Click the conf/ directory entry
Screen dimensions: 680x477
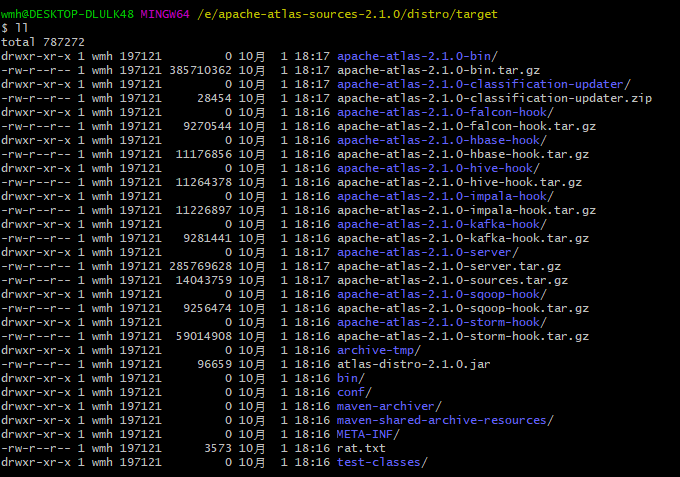tap(354, 392)
